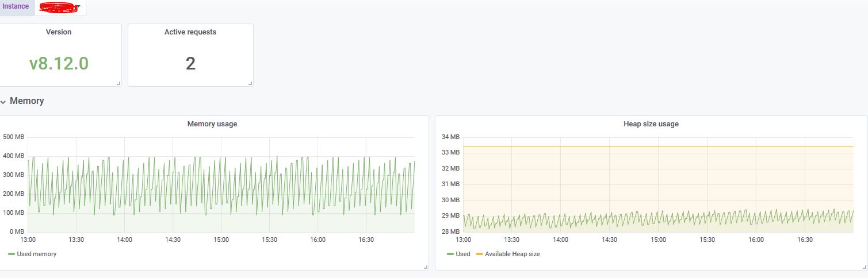
Task: Click the Version panel resize handle
Action: point(118,84)
